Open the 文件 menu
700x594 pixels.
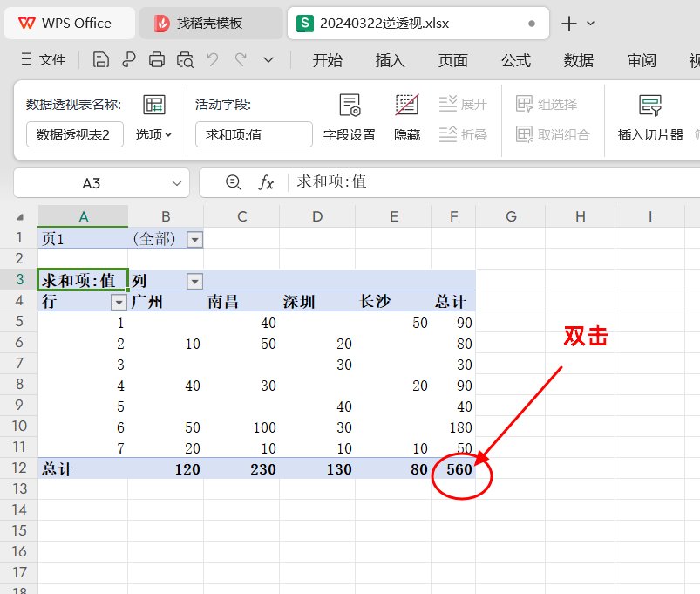click(x=44, y=59)
